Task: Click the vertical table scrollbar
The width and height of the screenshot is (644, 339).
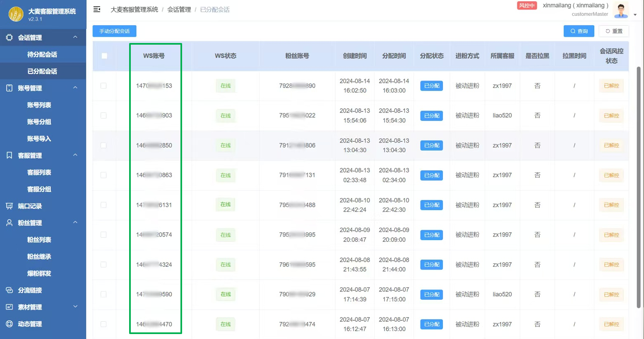Action: tap(639, 187)
